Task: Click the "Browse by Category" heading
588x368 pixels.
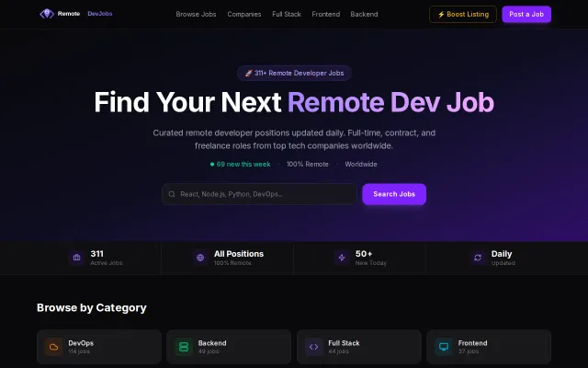Action: 92,308
